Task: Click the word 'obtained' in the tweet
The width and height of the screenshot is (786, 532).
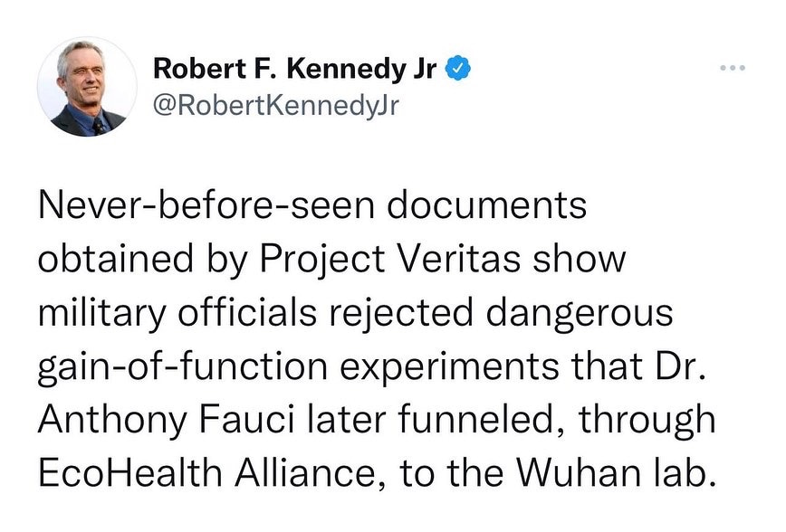Action: click(115, 260)
